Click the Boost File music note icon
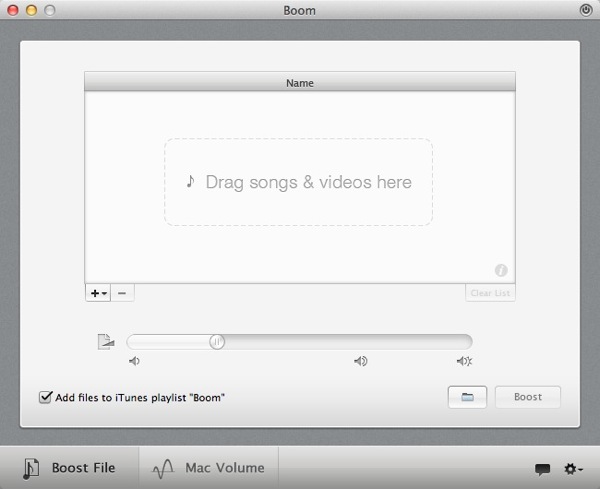 31,468
